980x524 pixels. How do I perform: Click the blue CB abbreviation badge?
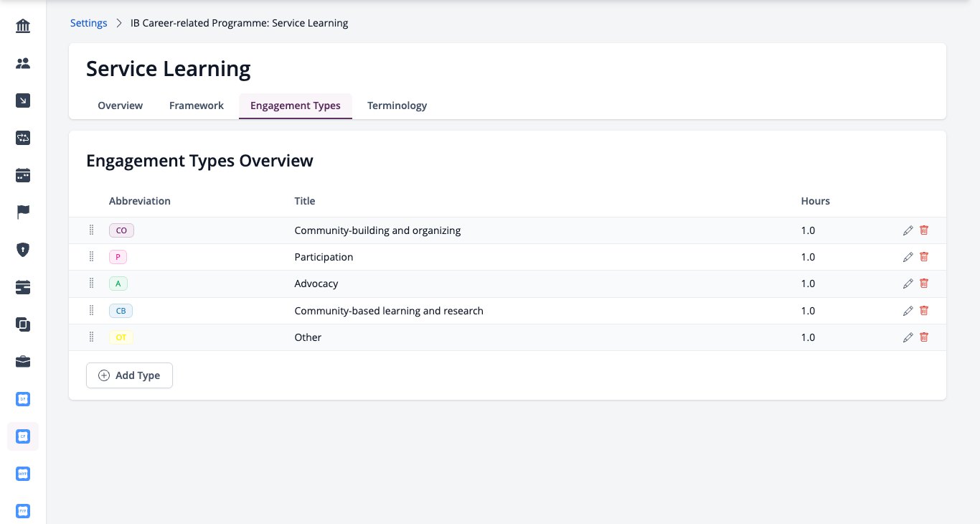click(121, 311)
